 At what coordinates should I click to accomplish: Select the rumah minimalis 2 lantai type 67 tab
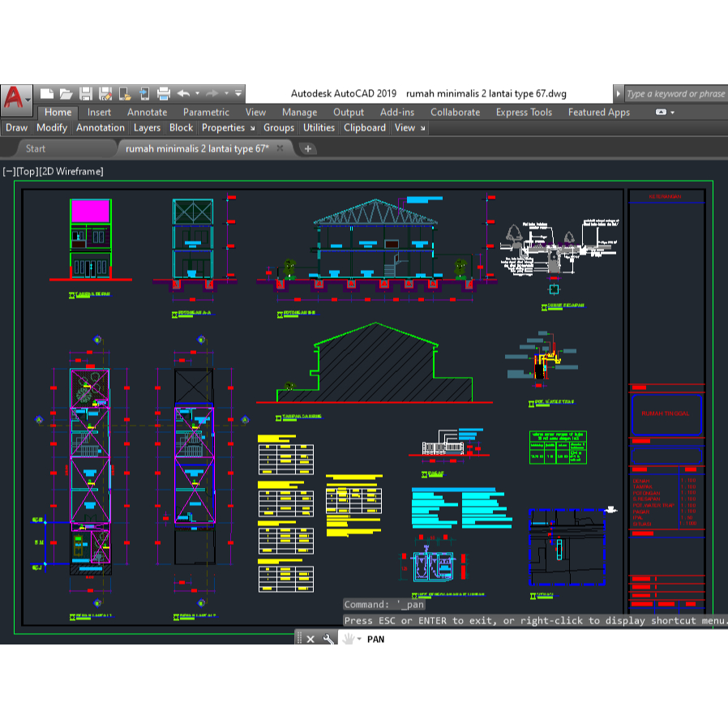point(197,148)
